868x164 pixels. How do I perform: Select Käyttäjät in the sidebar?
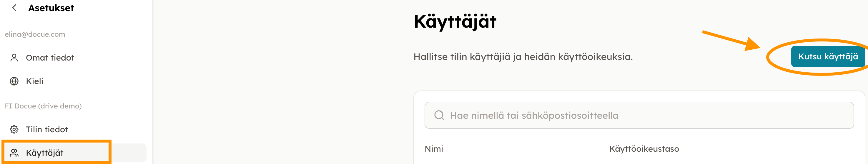coord(45,153)
